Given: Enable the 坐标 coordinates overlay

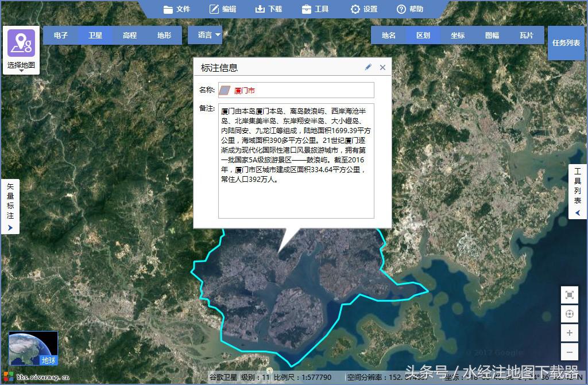Looking at the screenshot, I should [457, 35].
